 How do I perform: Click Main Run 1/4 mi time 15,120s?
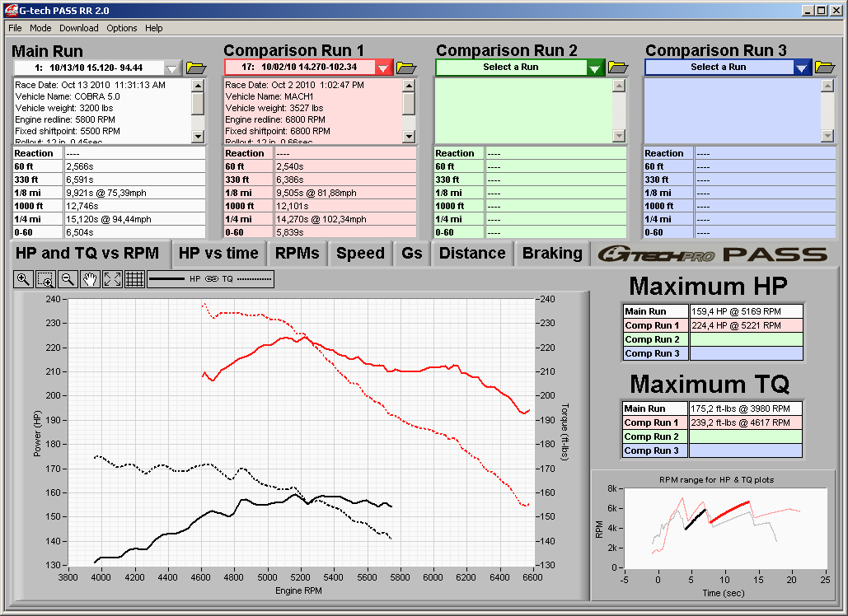135,219
